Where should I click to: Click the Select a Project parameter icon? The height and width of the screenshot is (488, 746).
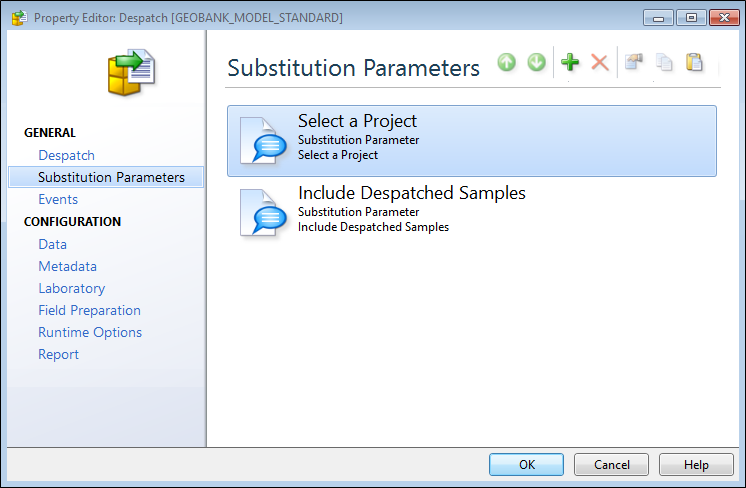tap(263, 141)
